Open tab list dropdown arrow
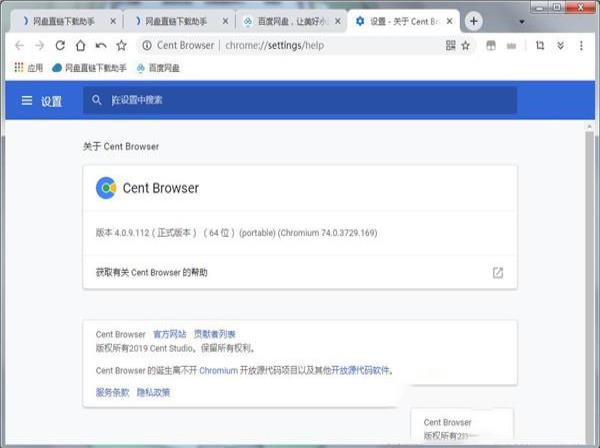Viewport: 600px width, 448px height. point(522,22)
